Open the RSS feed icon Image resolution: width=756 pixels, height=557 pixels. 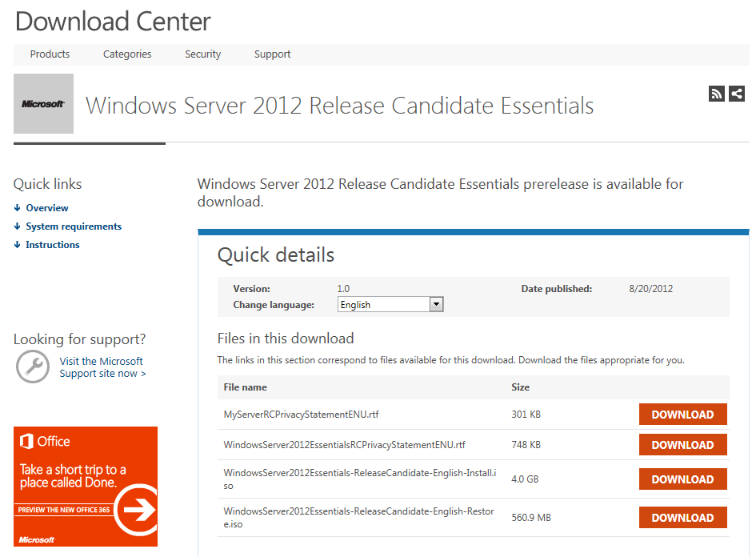tap(716, 94)
